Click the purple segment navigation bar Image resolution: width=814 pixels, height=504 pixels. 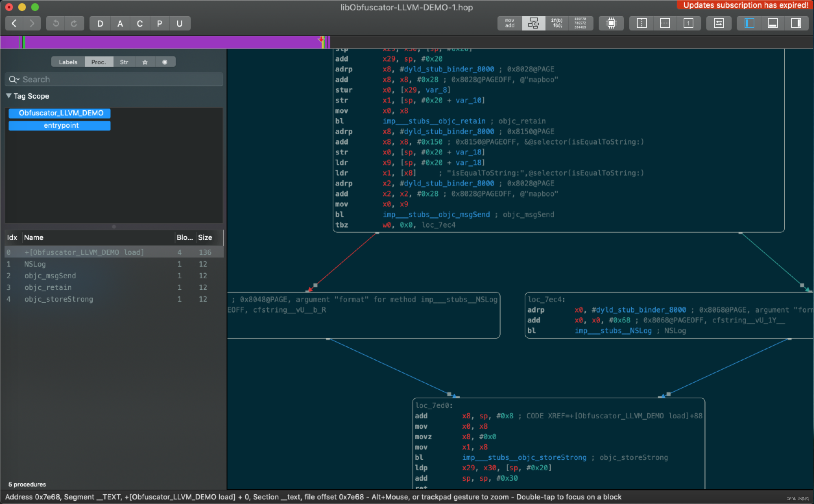coord(167,42)
